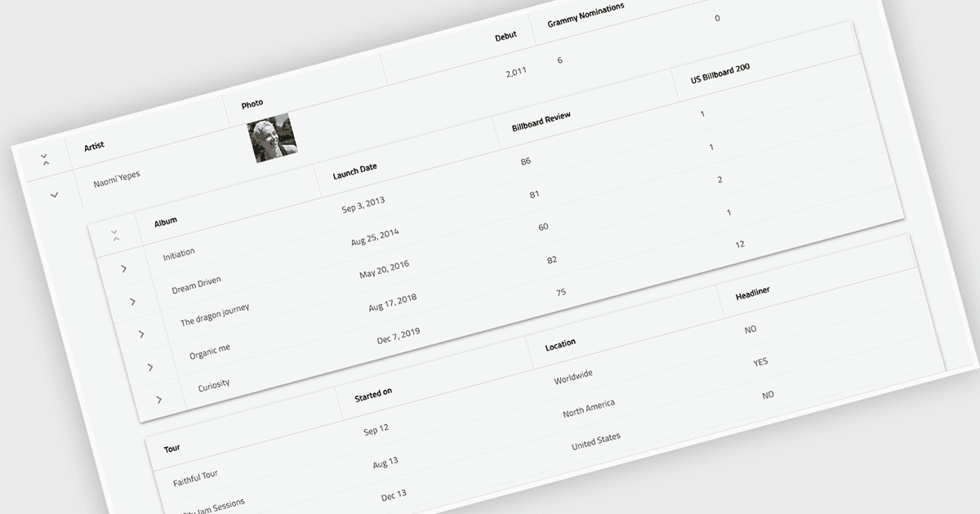Select the Initiation album cell
The height and width of the screenshot is (514, 980).
(179, 253)
